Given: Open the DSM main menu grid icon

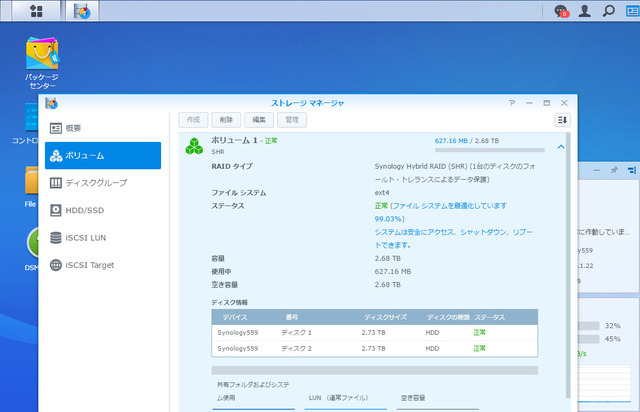Looking at the screenshot, I should click(36, 11).
